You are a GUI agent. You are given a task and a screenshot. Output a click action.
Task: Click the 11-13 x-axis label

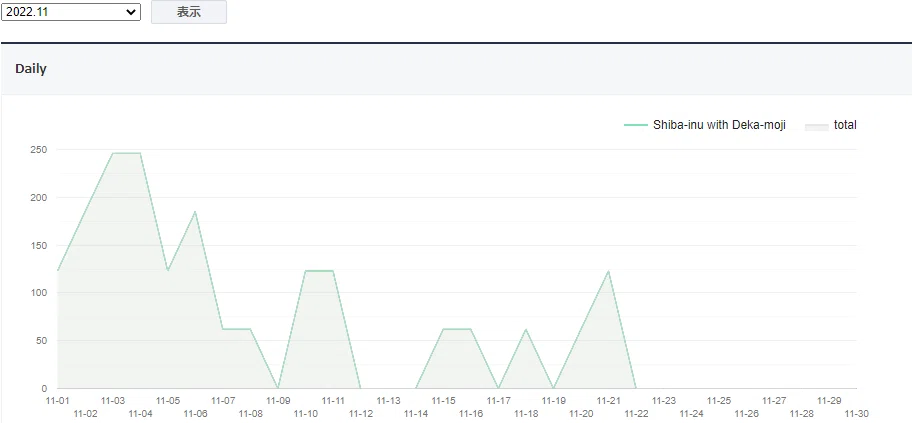[389, 401]
